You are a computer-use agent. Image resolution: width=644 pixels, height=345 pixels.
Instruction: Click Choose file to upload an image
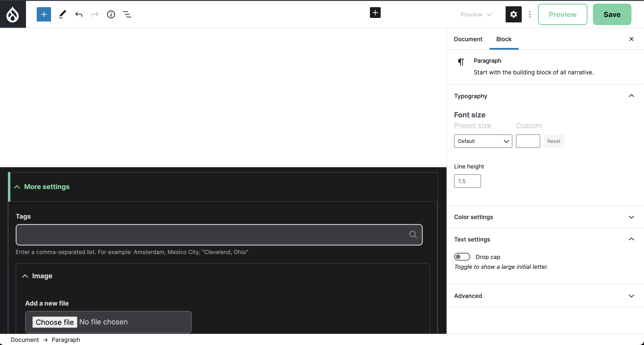pyautogui.click(x=54, y=322)
